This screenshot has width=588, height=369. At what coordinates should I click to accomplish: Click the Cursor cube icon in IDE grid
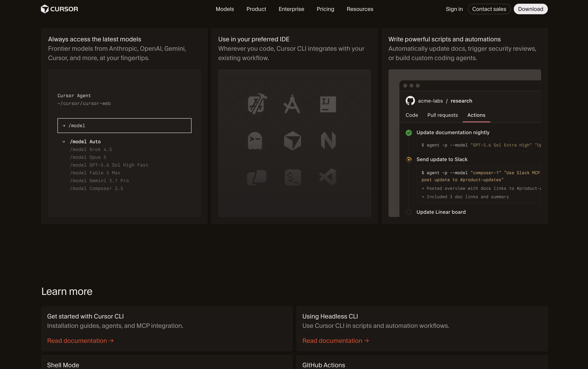pos(292,141)
